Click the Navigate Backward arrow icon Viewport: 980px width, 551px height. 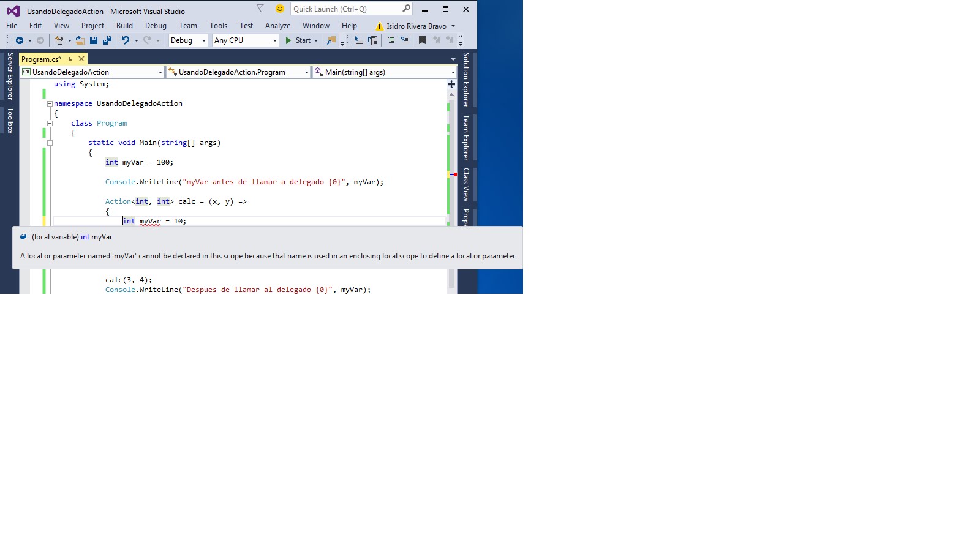pyautogui.click(x=20, y=40)
